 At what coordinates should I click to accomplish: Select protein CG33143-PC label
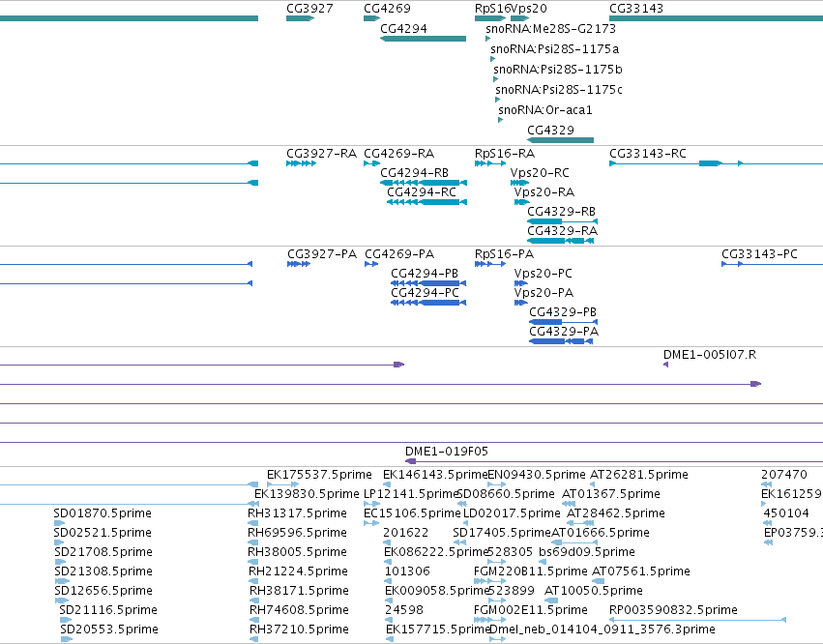tap(759, 254)
